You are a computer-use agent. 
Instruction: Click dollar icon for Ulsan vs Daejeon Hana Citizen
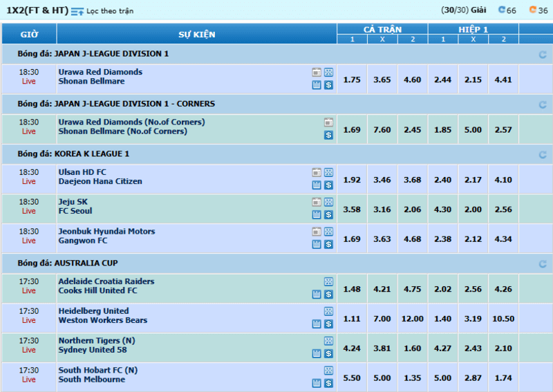pos(329,185)
